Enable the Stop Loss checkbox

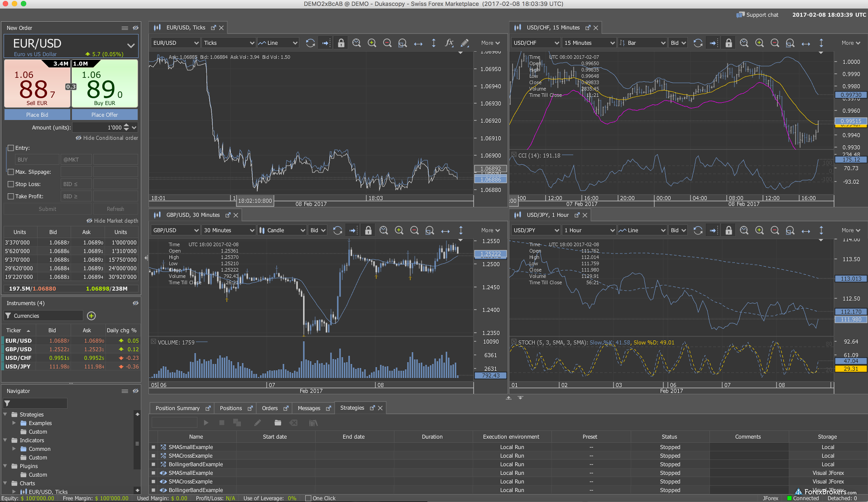coord(11,184)
